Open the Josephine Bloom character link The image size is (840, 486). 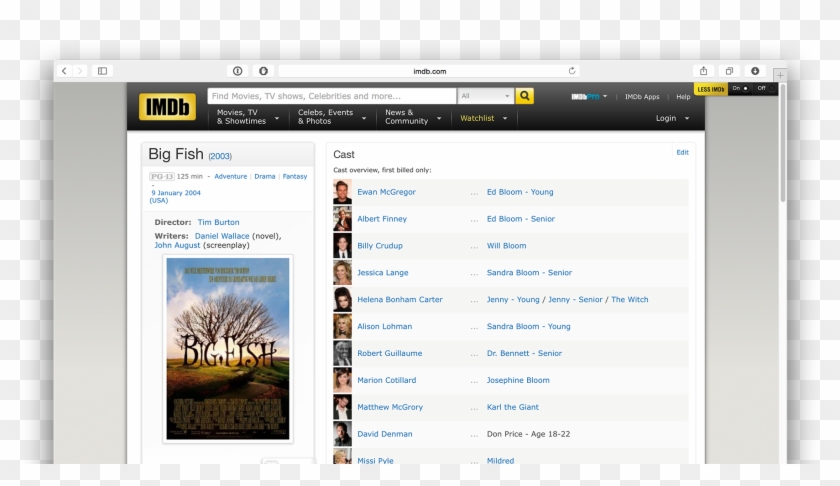[x=518, y=380]
